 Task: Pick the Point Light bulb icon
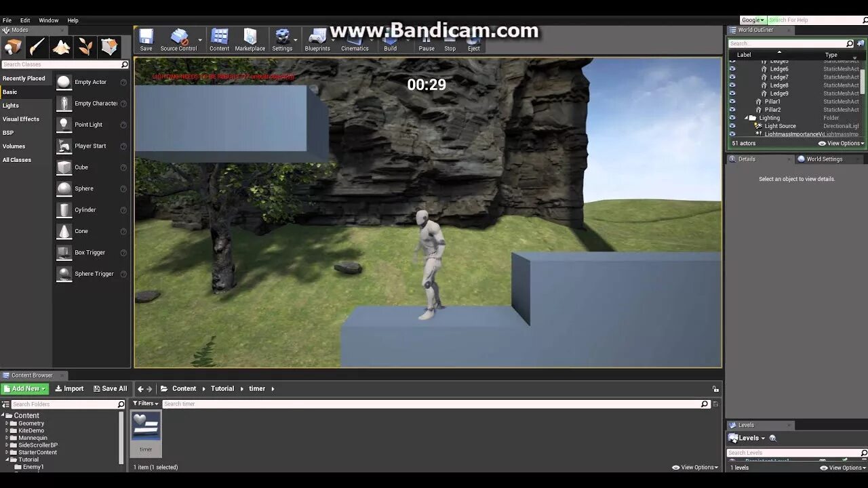[64, 125]
